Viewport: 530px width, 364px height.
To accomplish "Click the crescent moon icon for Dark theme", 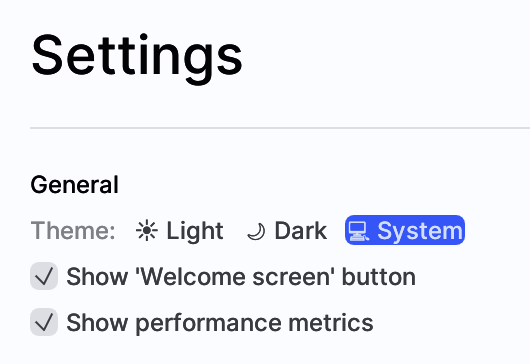I will (256, 232).
